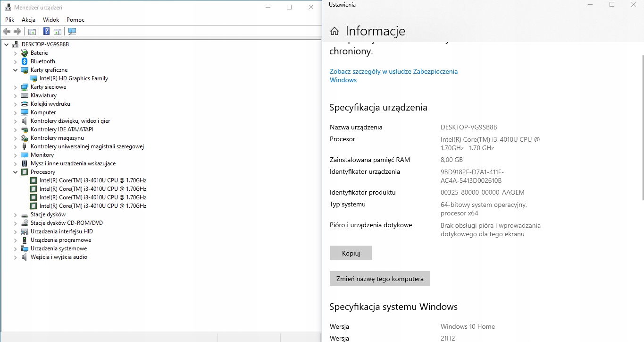Expand the Baterie category
Image resolution: width=644 pixels, height=342 pixels.
[15, 53]
